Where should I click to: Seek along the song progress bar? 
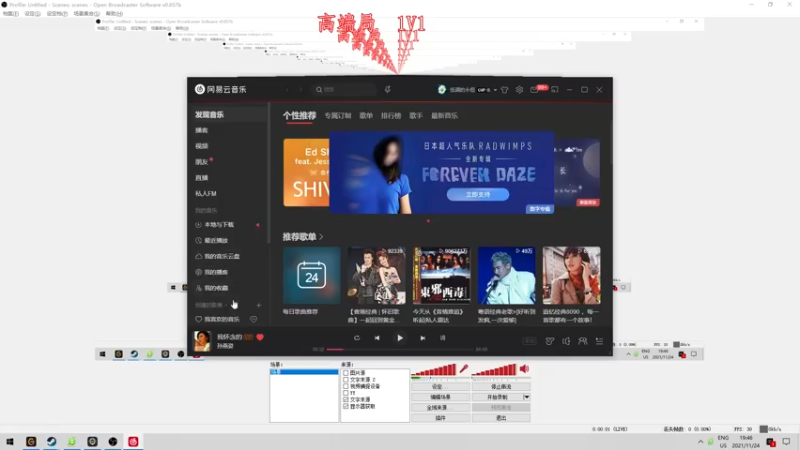[x=400, y=349]
